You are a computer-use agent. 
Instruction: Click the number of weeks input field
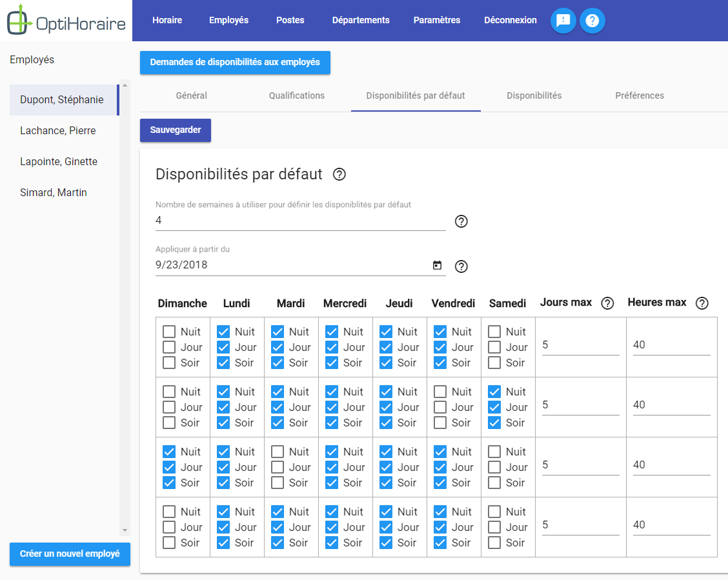click(x=300, y=221)
